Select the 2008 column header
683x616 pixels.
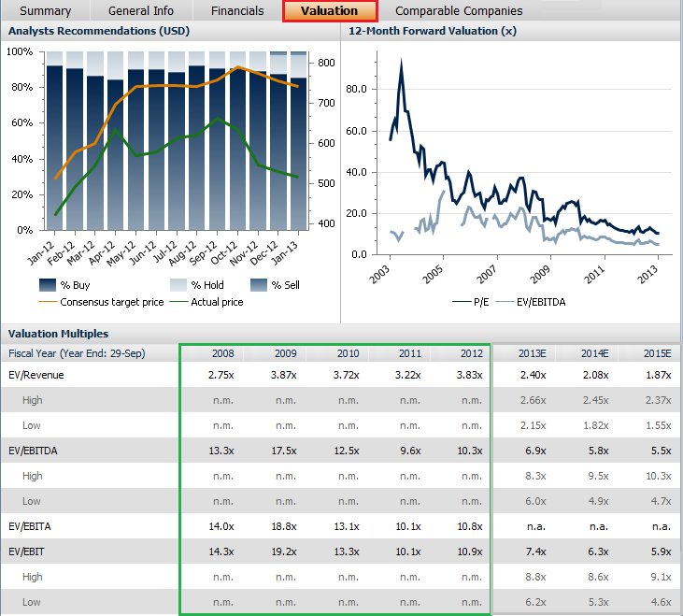223,353
